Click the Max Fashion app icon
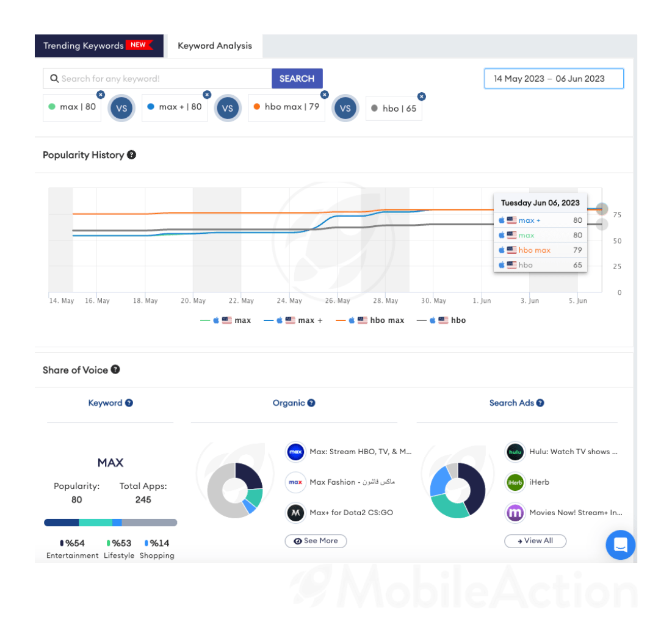Screen dimensions: 672x644 tap(295, 482)
